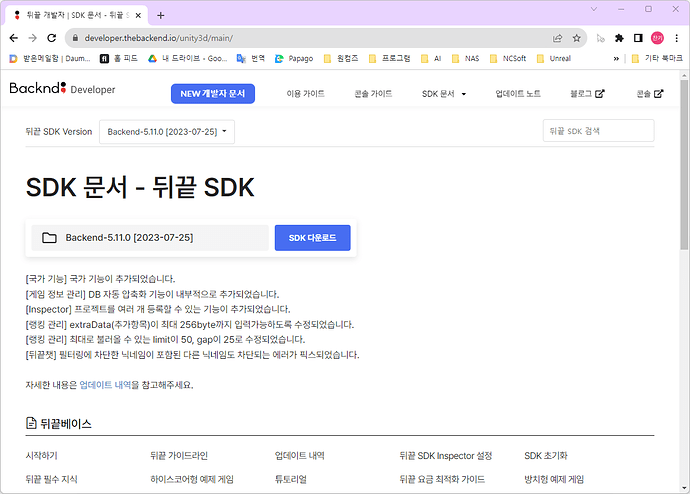Click the scrollbar down arrow
Viewport: 690px width, 494px height.
click(x=684, y=488)
